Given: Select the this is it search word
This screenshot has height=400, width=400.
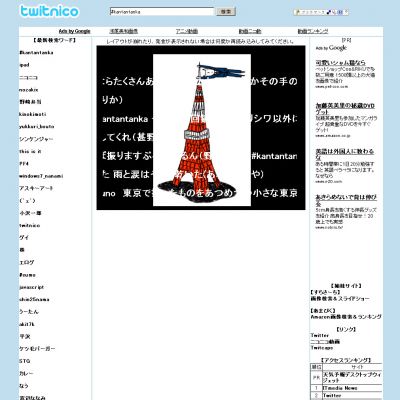Looking at the screenshot, I should (30, 151).
